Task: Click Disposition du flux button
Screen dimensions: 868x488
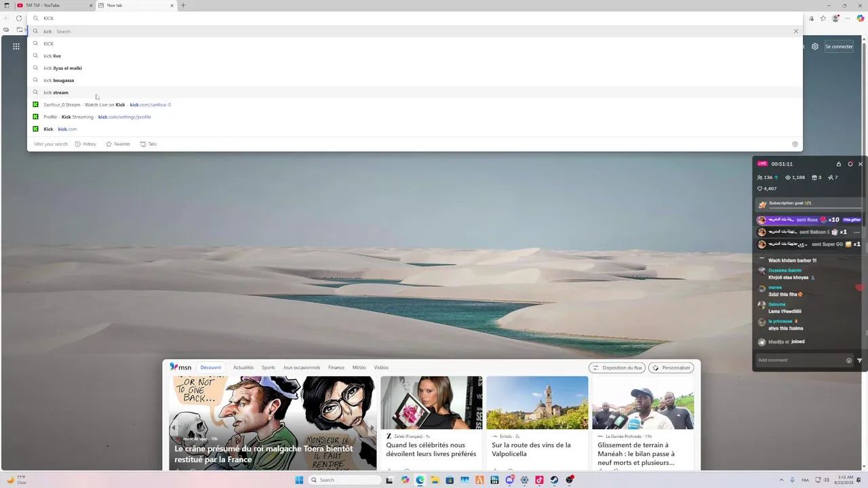Action: [617, 367]
